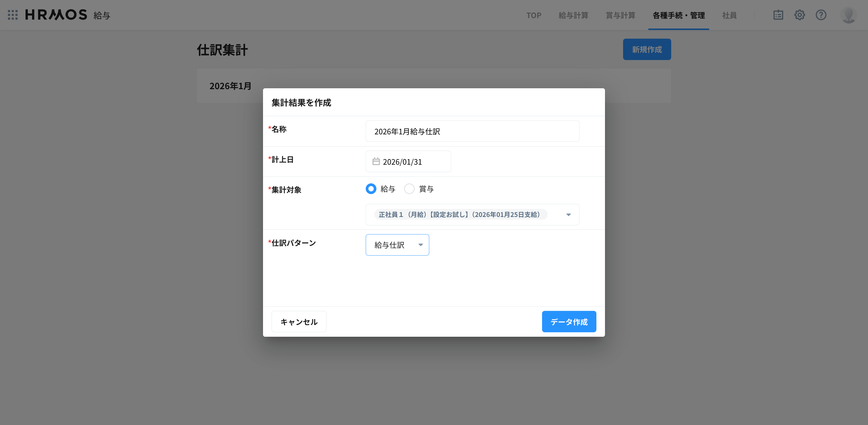The image size is (868, 425).
Task: Open the calendar icon in 計上日 field
Action: [x=376, y=161]
